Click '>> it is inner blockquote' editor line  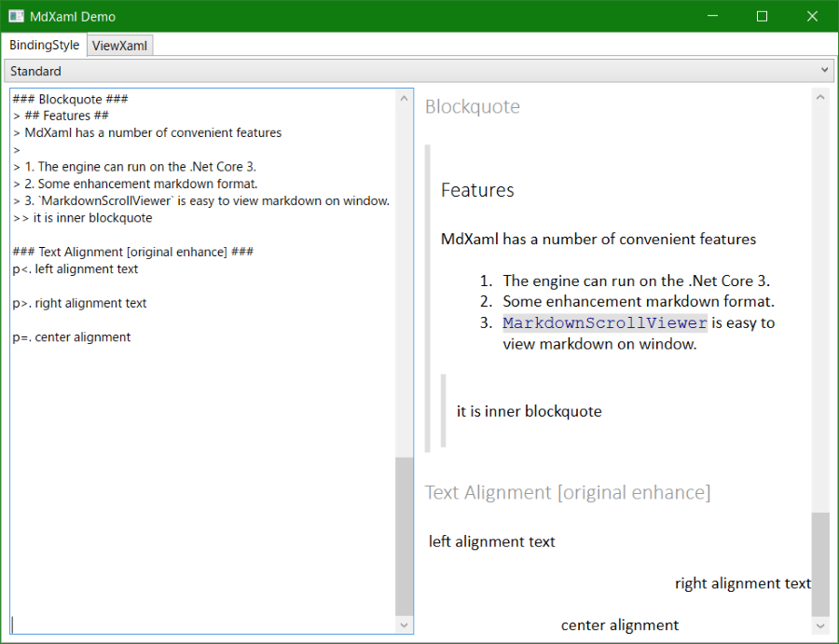tap(82, 218)
